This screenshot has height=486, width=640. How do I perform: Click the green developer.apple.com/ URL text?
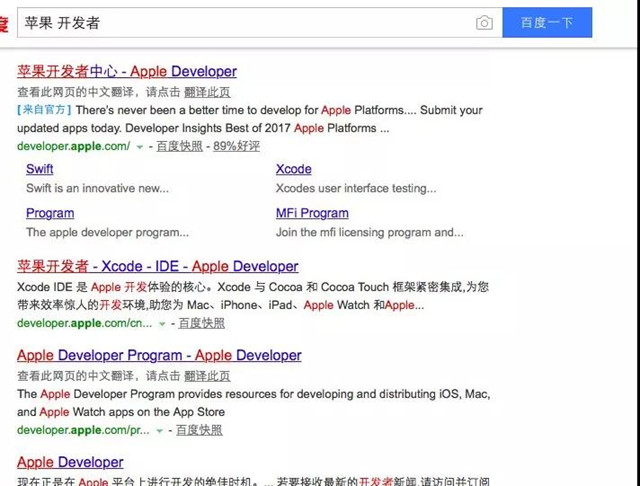74,146
